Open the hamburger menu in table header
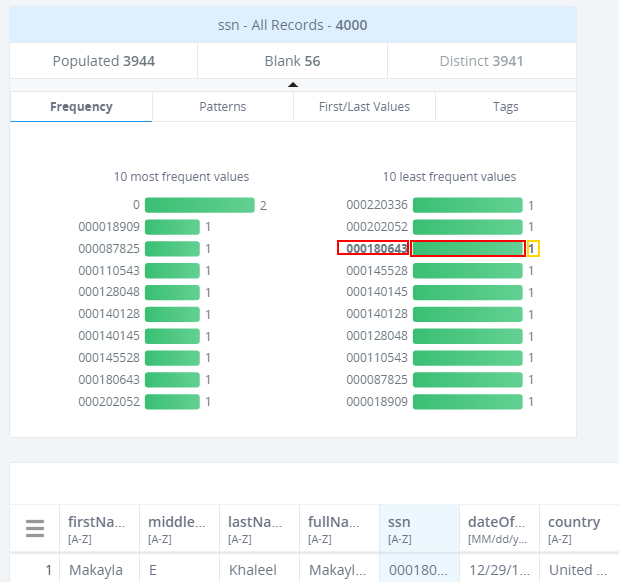This screenshot has height=582, width=619. click(35, 528)
